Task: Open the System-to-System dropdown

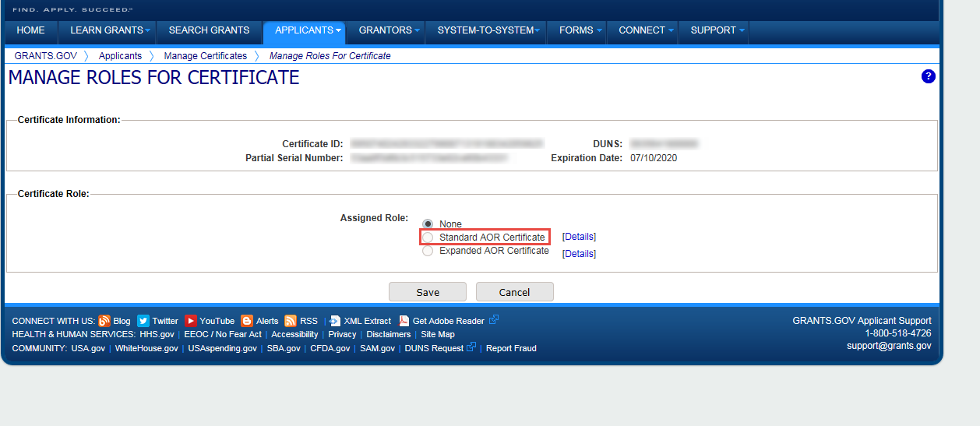Action: click(489, 30)
